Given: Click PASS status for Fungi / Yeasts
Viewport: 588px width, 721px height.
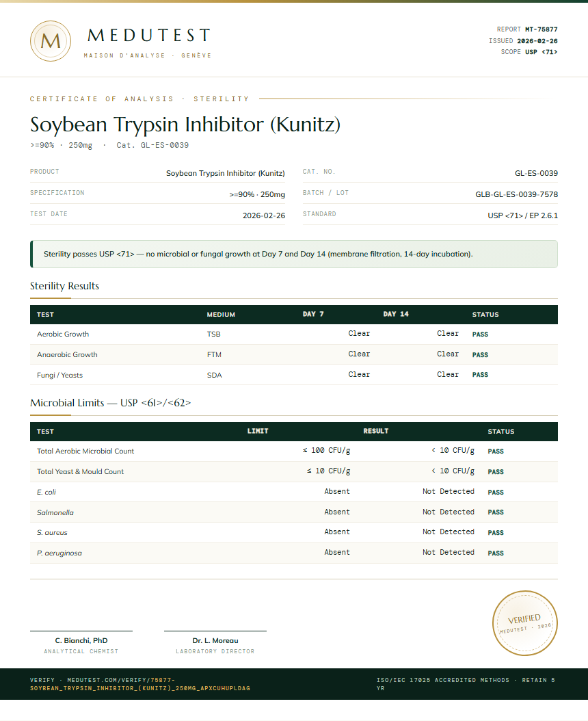Looking at the screenshot, I should coord(480,375).
